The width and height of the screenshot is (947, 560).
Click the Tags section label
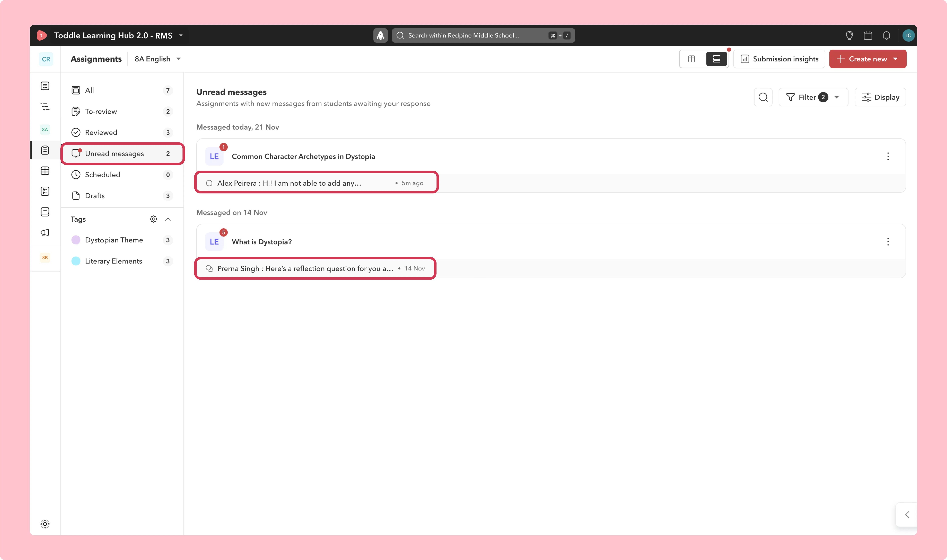(78, 219)
